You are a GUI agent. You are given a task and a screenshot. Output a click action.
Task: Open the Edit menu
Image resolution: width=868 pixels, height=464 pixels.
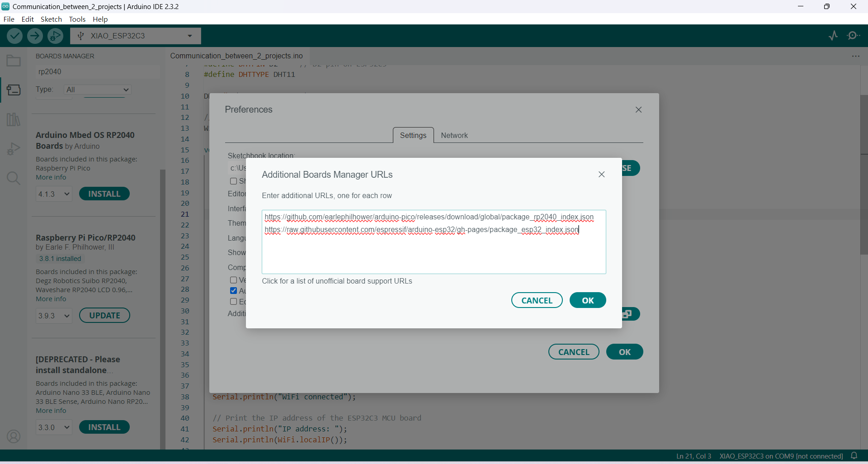point(28,19)
